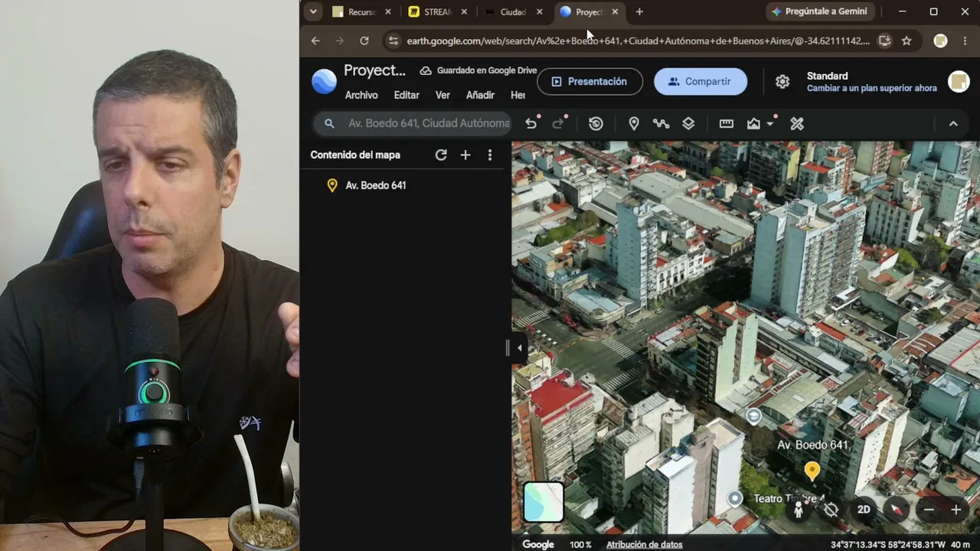Click the 100 % load indicator
The width and height of the screenshot is (980, 551).
[x=580, y=544]
